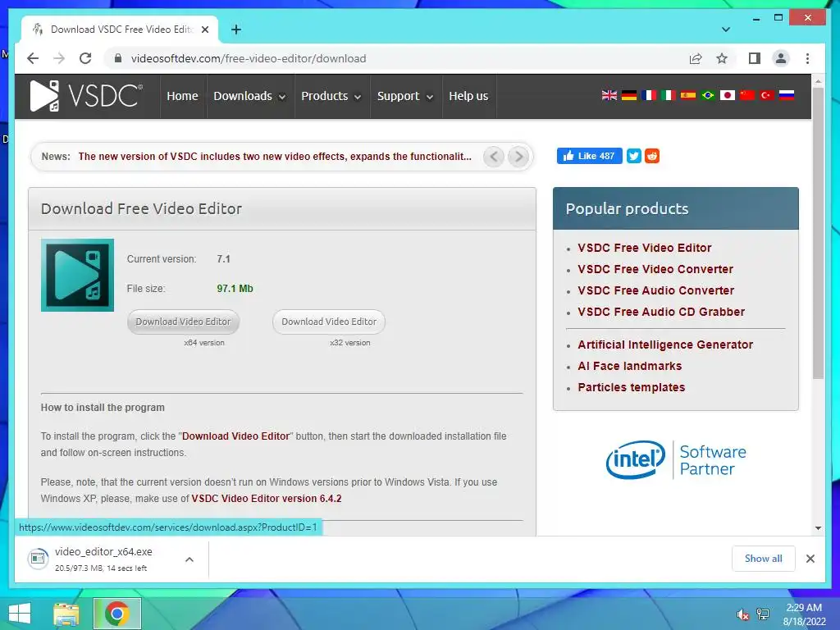Expand Support menu in navbar
This screenshot has width=840, height=630.
(x=405, y=96)
